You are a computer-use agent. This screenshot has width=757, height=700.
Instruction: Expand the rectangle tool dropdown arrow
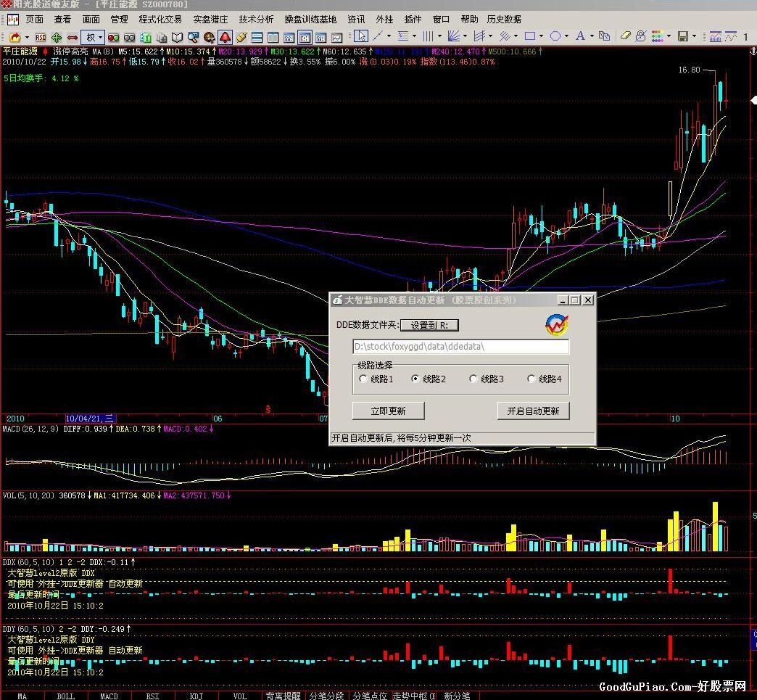pyautogui.click(x=541, y=36)
